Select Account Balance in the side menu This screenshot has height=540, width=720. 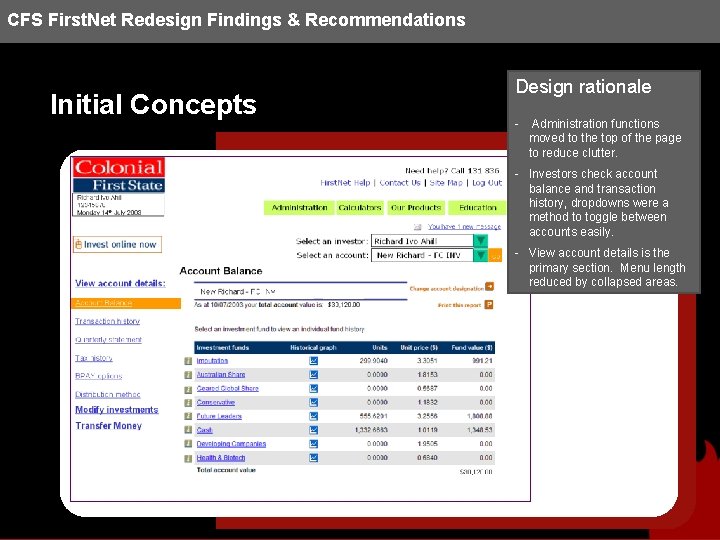coord(126,303)
